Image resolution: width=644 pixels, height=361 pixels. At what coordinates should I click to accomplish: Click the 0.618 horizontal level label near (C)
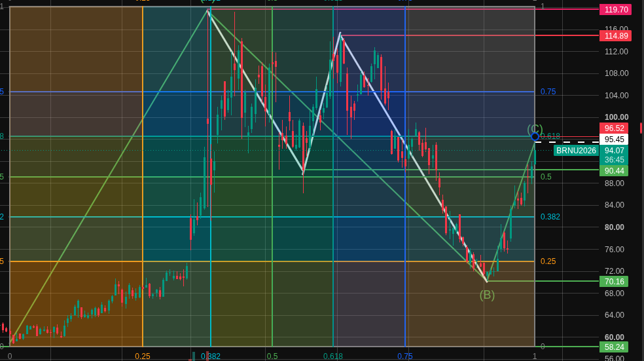pyautogui.click(x=550, y=136)
